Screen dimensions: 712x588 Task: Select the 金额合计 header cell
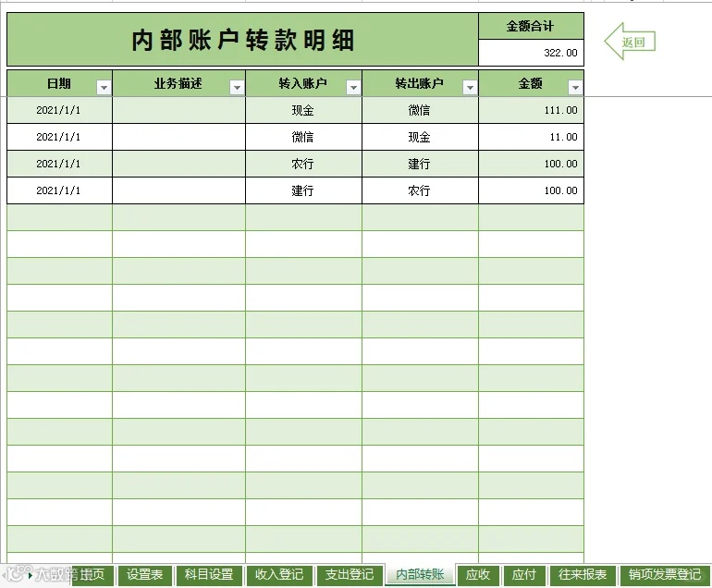[531, 26]
